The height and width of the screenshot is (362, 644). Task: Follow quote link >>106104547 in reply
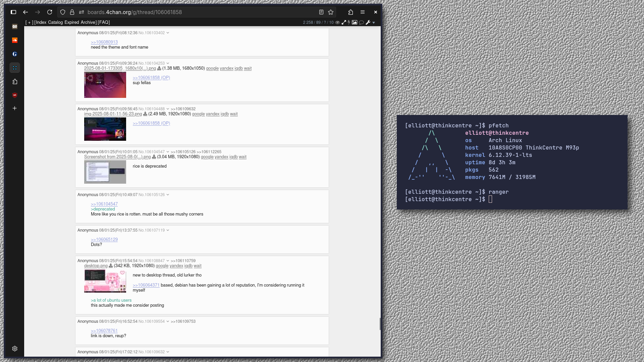pos(104,204)
